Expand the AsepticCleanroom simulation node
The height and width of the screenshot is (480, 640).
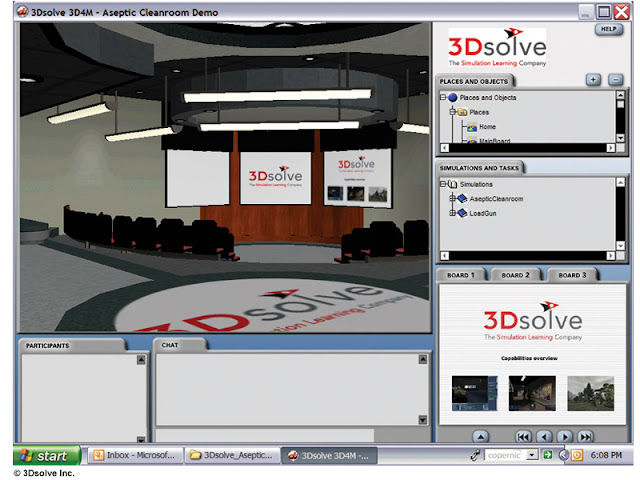(x=452, y=199)
